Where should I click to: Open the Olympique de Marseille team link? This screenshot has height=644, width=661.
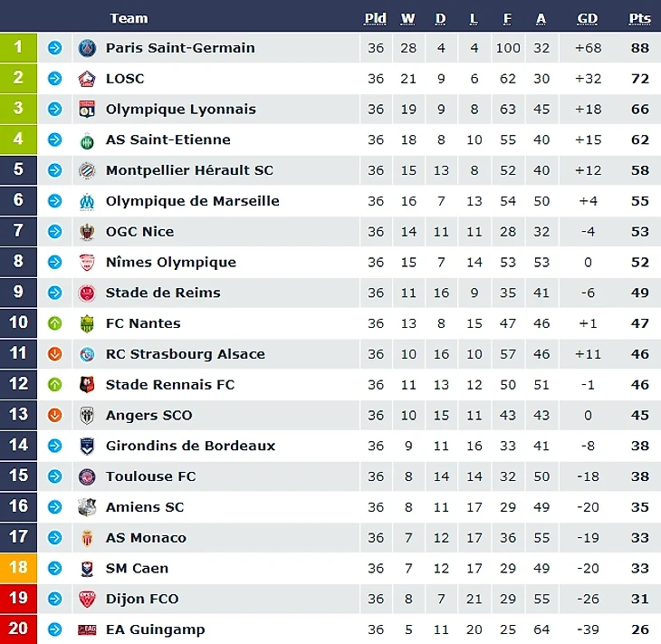[192, 201]
